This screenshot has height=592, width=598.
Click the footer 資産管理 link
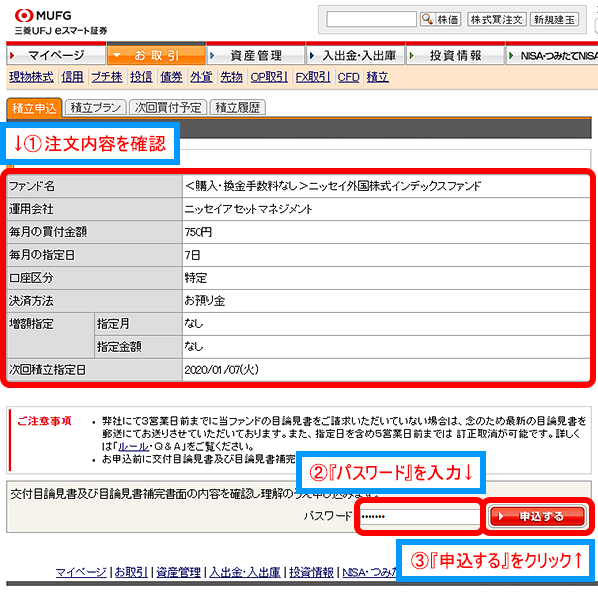tap(178, 572)
